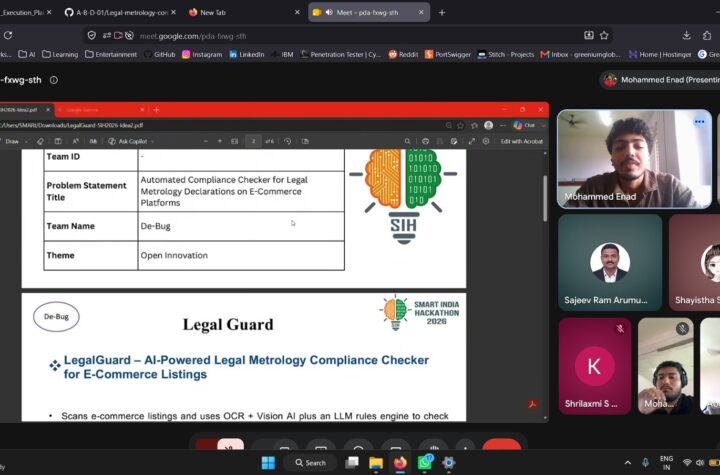Open the Instagram bookmark
720x475 pixels.
click(202, 54)
